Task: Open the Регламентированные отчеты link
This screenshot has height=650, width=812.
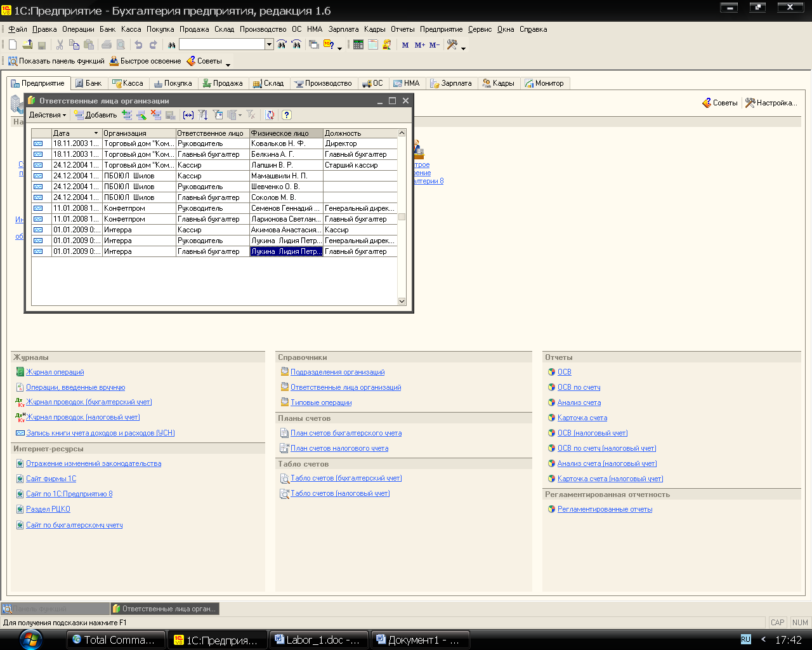Action: [605, 509]
